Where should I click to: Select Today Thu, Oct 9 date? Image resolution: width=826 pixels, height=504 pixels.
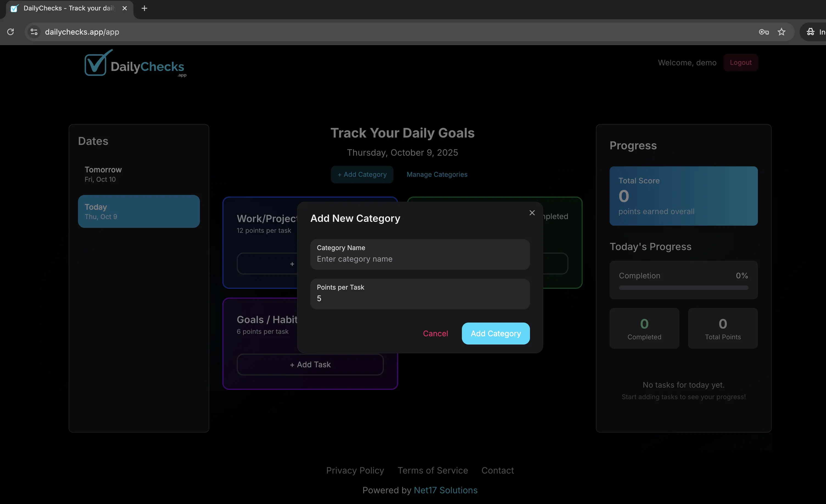tap(138, 211)
